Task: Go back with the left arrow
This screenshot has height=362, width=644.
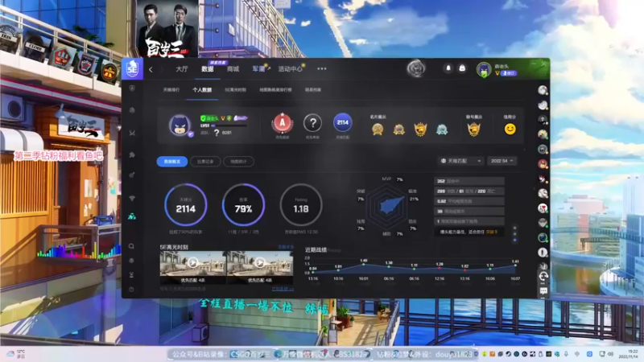Action: [x=151, y=69]
